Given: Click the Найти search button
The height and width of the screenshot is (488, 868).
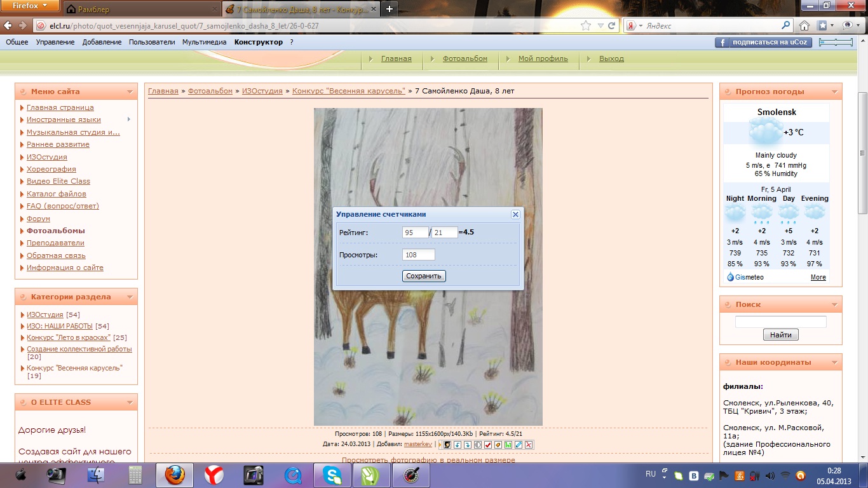Looking at the screenshot, I should (781, 335).
